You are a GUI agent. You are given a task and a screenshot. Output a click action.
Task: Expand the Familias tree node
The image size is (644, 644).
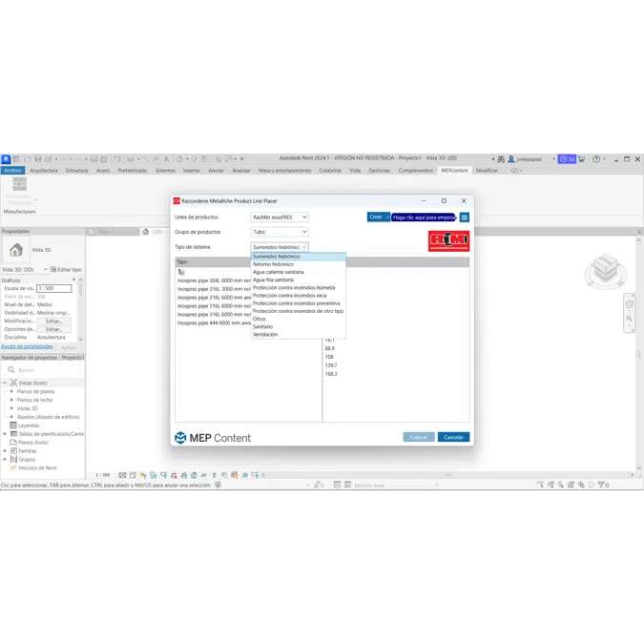point(5,451)
